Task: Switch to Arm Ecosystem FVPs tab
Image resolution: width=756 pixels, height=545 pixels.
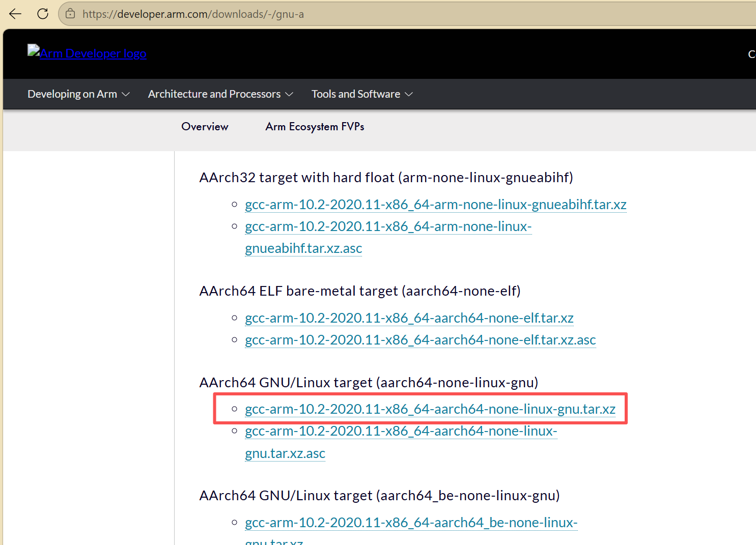Action: [315, 127]
